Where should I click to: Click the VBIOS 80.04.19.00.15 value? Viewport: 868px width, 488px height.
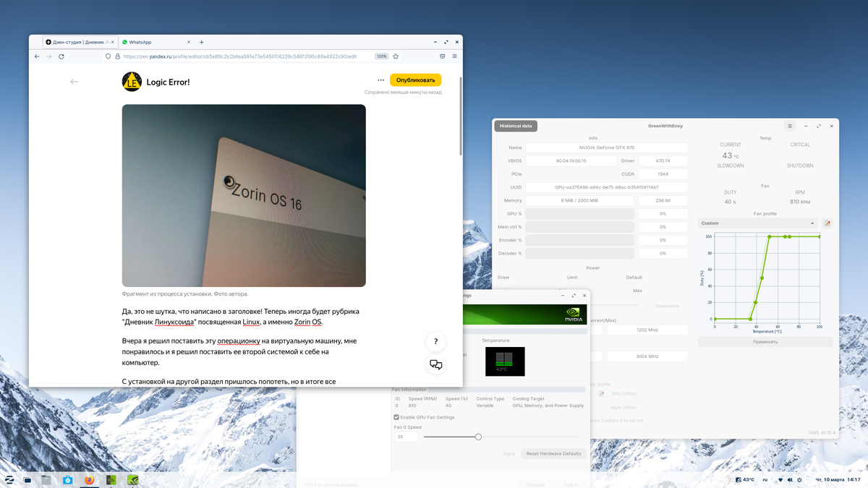tap(571, 160)
